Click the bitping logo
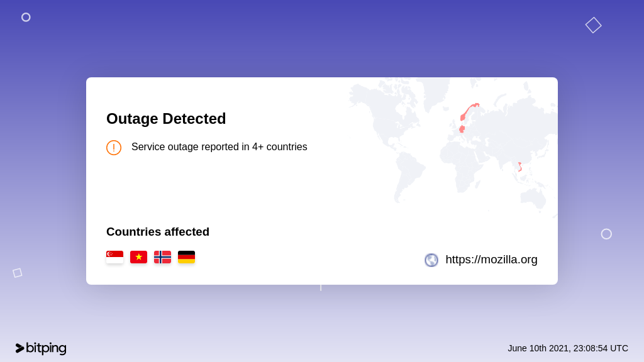The height and width of the screenshot is (362, 644). point(41,348)
